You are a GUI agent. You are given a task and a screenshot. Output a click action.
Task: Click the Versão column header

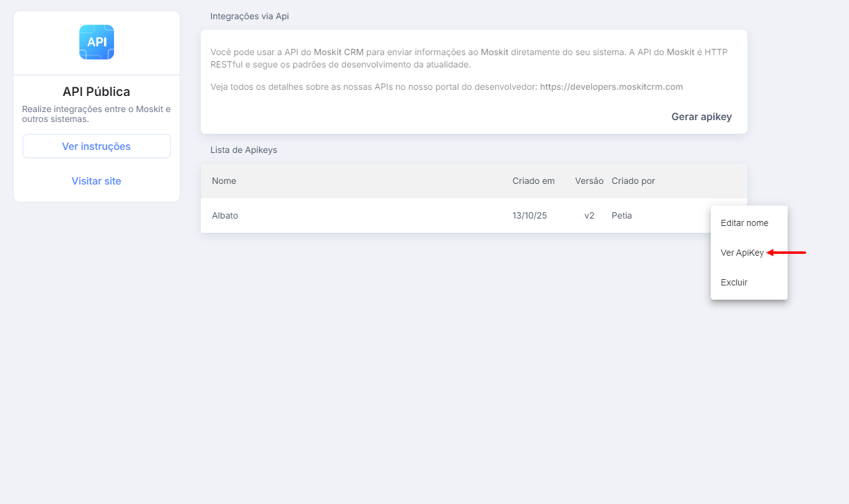(x=589, y=181)
